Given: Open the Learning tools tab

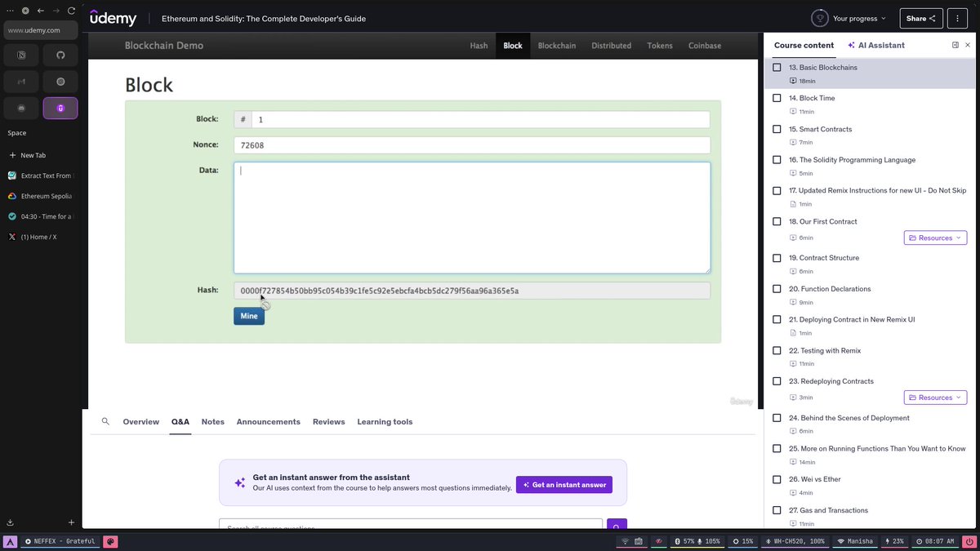Looking at the screenshot, I should (385, 422).
